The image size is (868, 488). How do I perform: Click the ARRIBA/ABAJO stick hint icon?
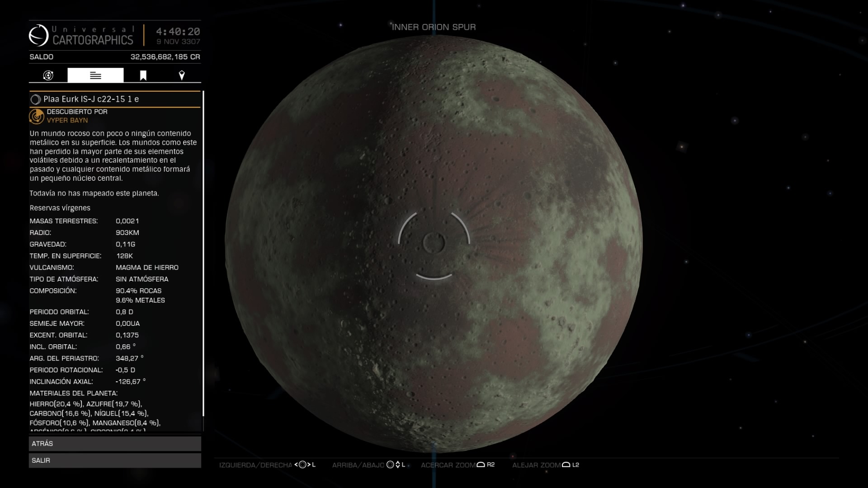pyautogui.click(x=393, y=465)
